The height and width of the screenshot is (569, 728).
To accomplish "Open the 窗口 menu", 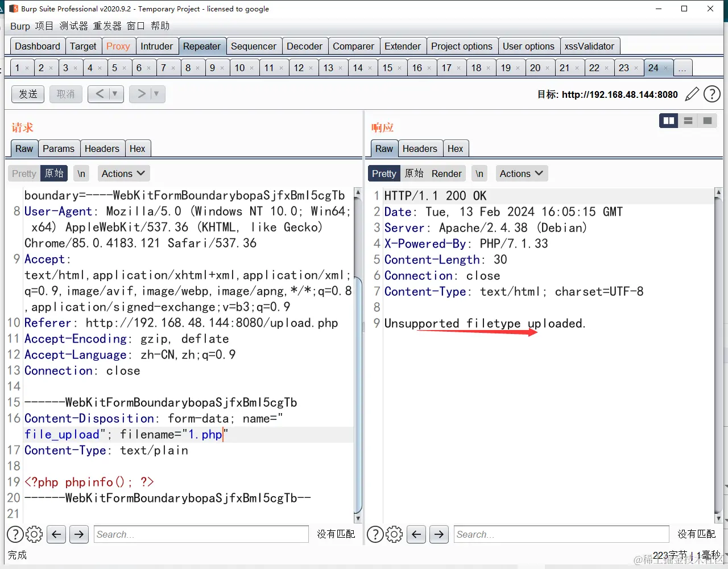I will tap(136, 26).
